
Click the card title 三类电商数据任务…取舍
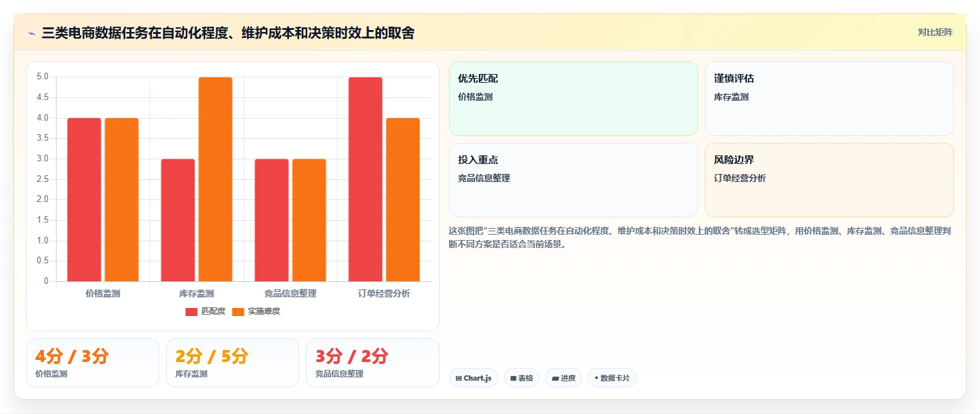[228, 33]
